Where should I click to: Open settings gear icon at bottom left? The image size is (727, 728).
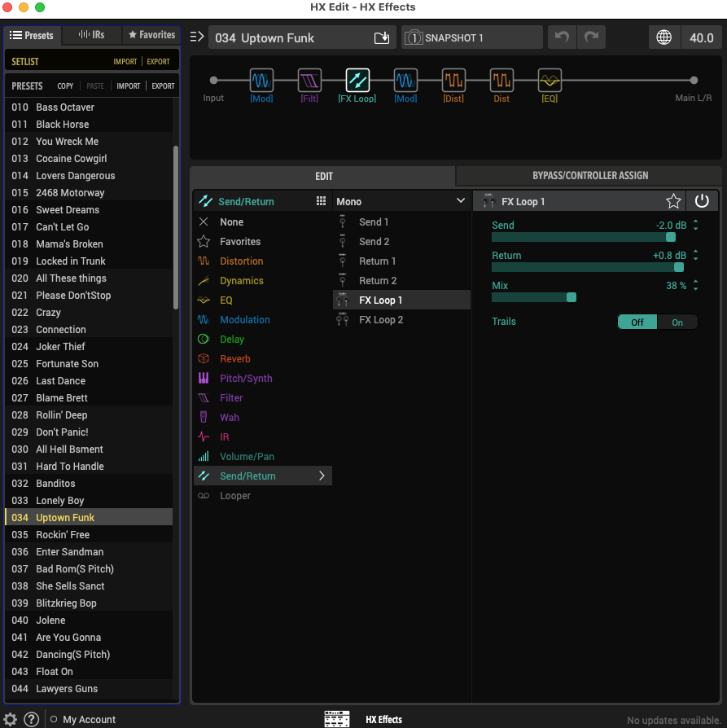click(11, 719)
